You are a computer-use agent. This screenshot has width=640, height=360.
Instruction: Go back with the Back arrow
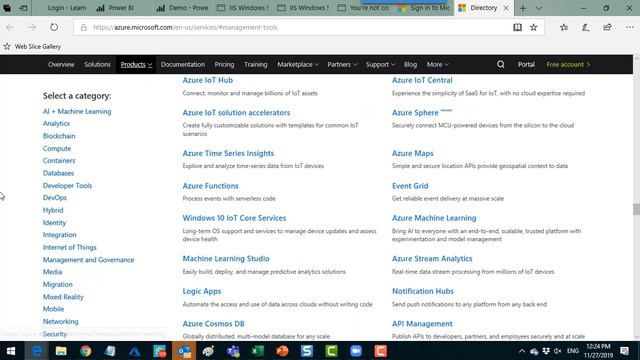pos(10,27)
